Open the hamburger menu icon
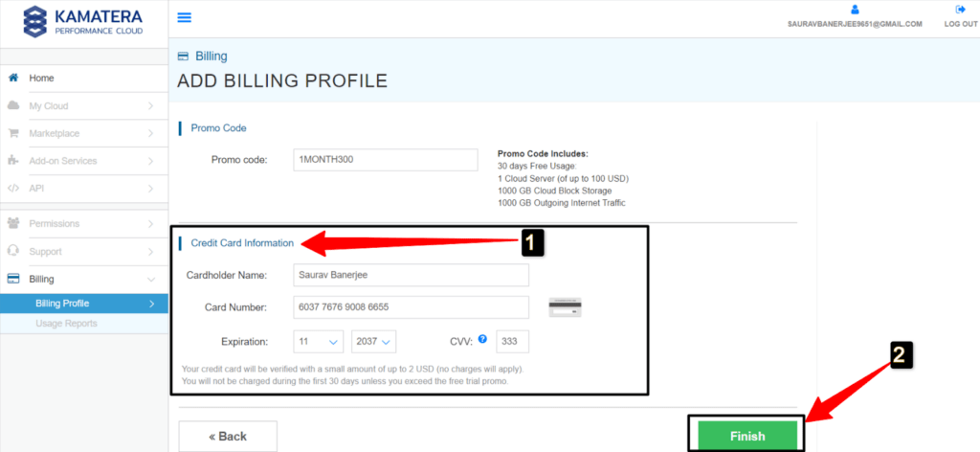The image size is (980, 452). click(185, 17)
